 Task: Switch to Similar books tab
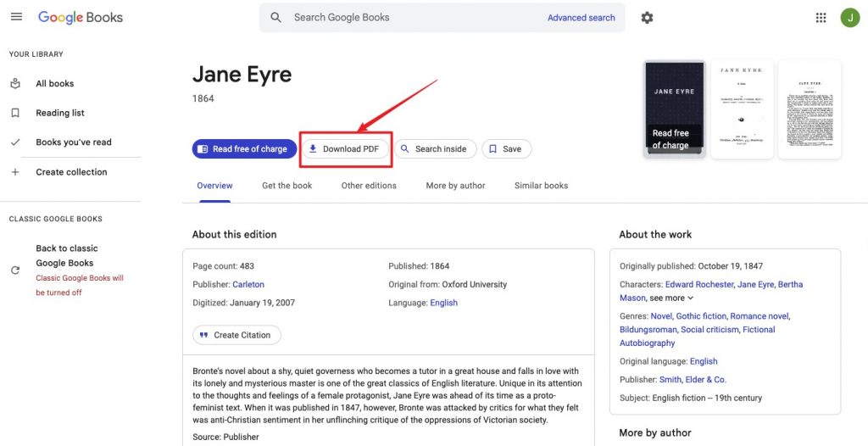tap(541, 186)
